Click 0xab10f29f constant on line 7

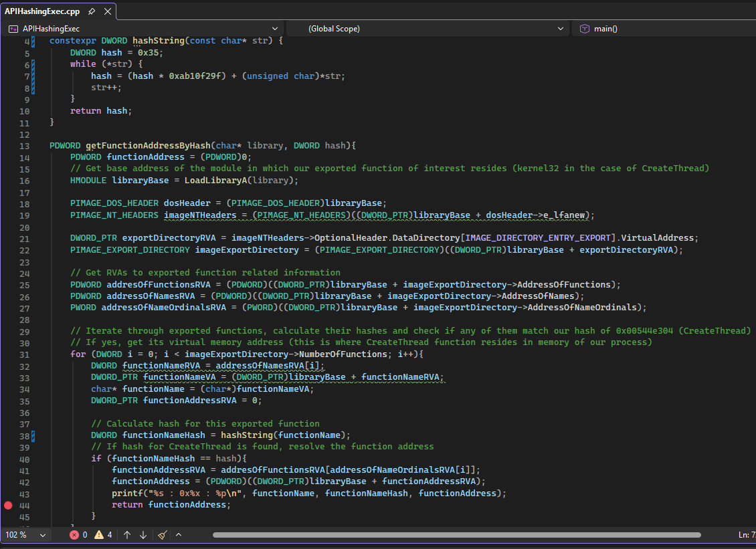pos(195,76)
